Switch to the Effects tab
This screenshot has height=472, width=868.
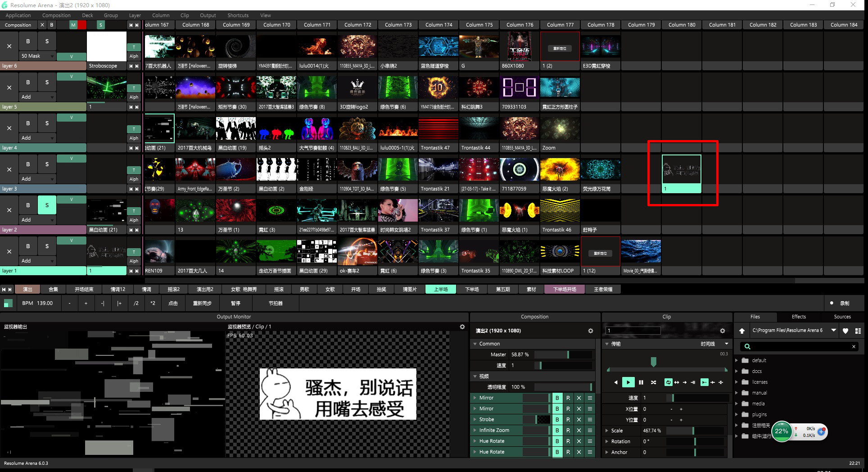point(799,317)
